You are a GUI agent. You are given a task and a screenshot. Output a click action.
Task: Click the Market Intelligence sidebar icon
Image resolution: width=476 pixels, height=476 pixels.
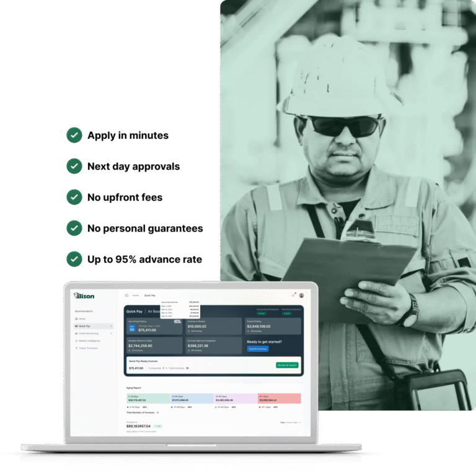tap(76, 341)
